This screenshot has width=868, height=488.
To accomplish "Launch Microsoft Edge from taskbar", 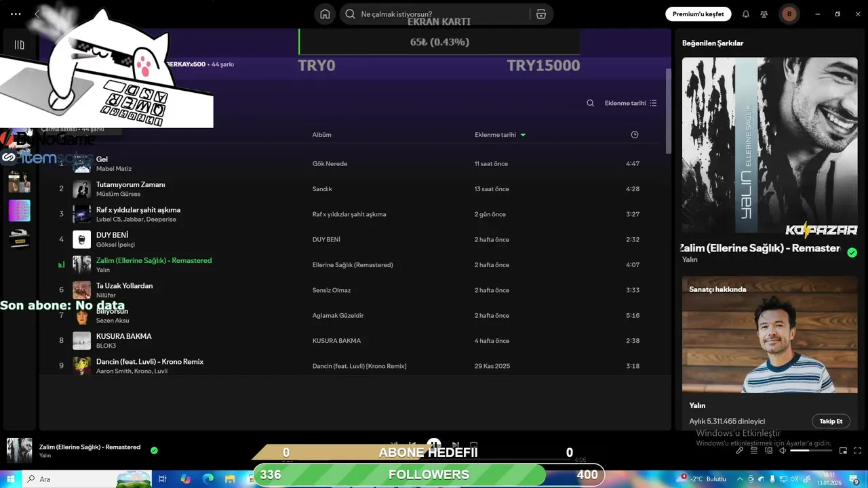I will point(208,479).
